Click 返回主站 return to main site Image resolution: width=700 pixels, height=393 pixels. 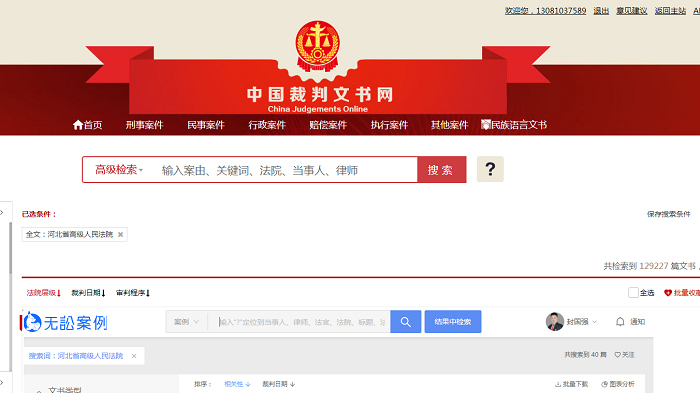tap(670, 11)
